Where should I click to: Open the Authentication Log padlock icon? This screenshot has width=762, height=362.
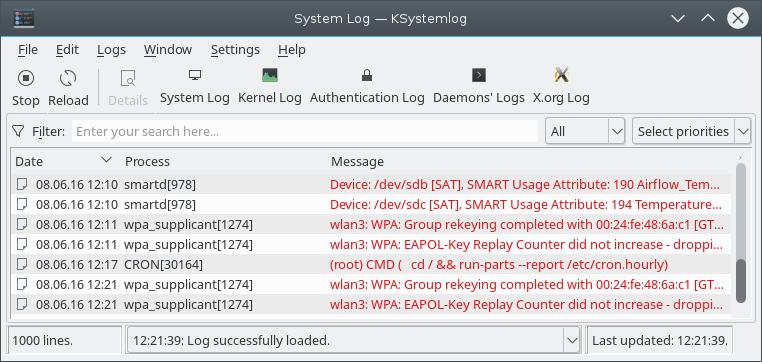(367, 75)
